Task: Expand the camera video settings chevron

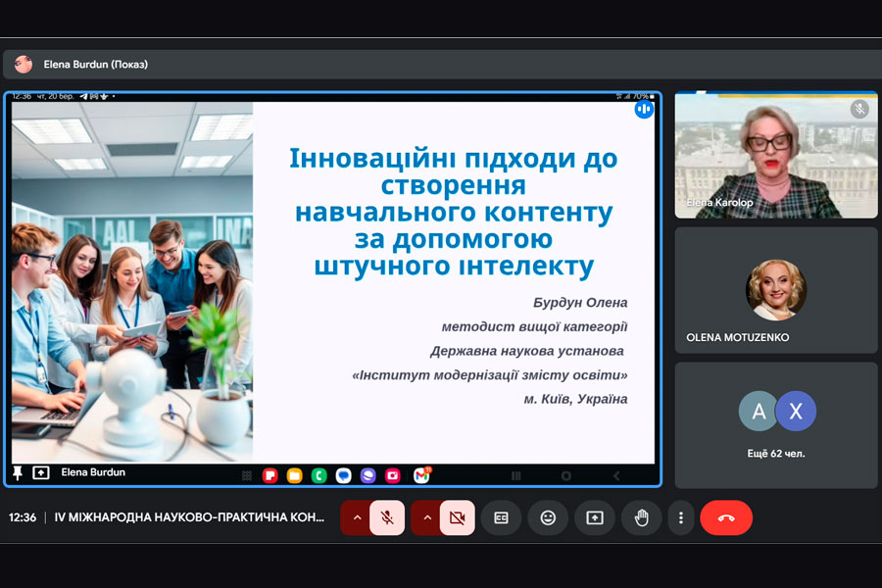Action: 426,517
